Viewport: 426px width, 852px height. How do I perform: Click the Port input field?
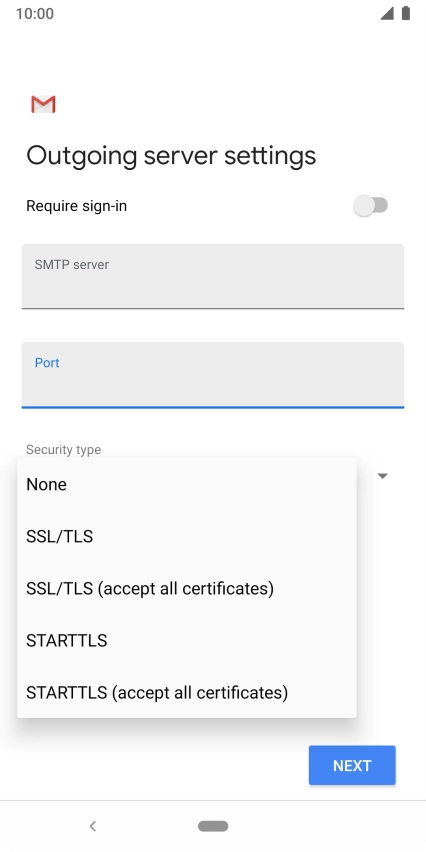pyautogui.click(x=213, y=375)
